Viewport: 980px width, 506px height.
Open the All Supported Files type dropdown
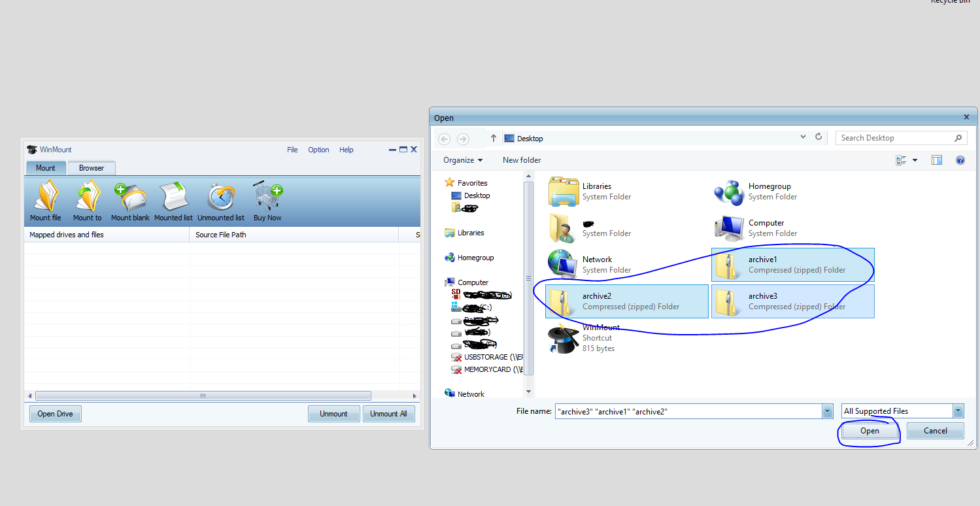[903, 411]
